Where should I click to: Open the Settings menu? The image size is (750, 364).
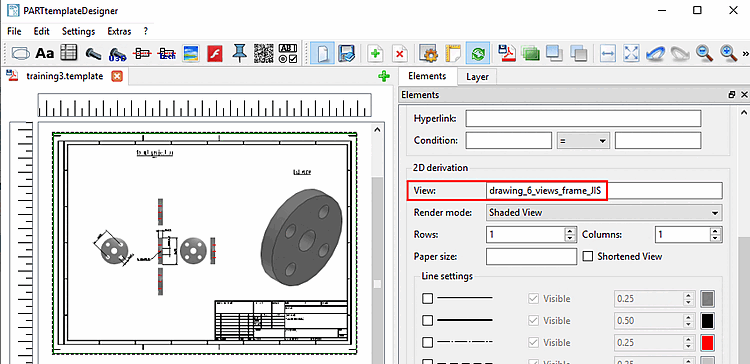[78, 32]
